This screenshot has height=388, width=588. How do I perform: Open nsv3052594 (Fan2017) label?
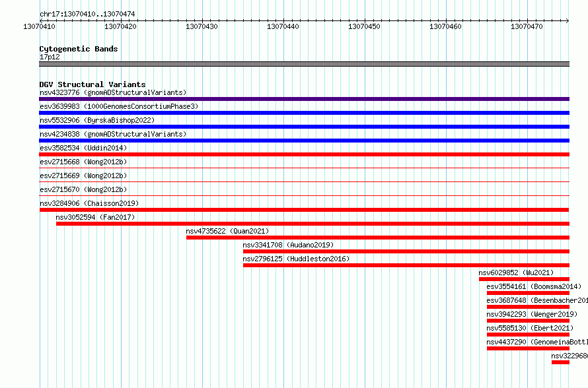pyautogui.click(x=95, y=217)
